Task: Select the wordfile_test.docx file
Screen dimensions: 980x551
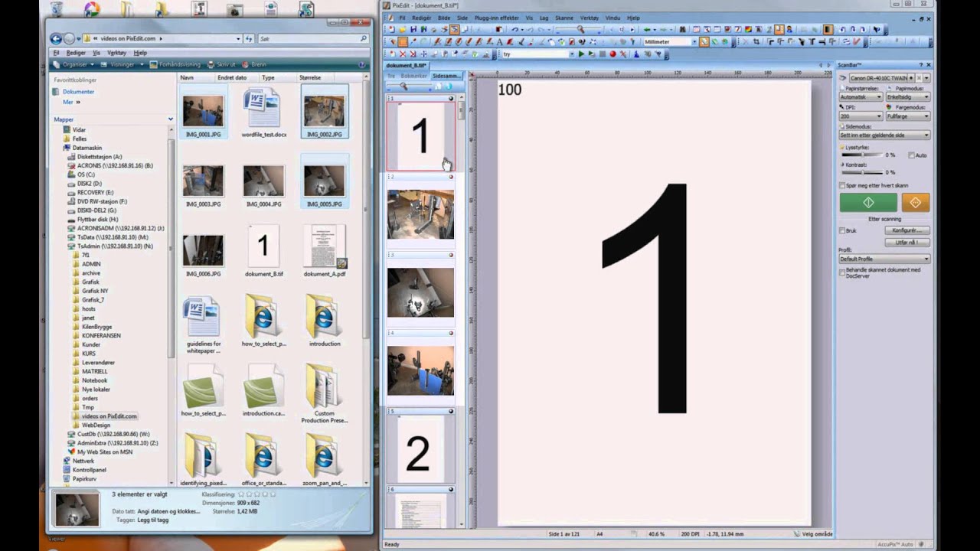Action: coord(263,112)
